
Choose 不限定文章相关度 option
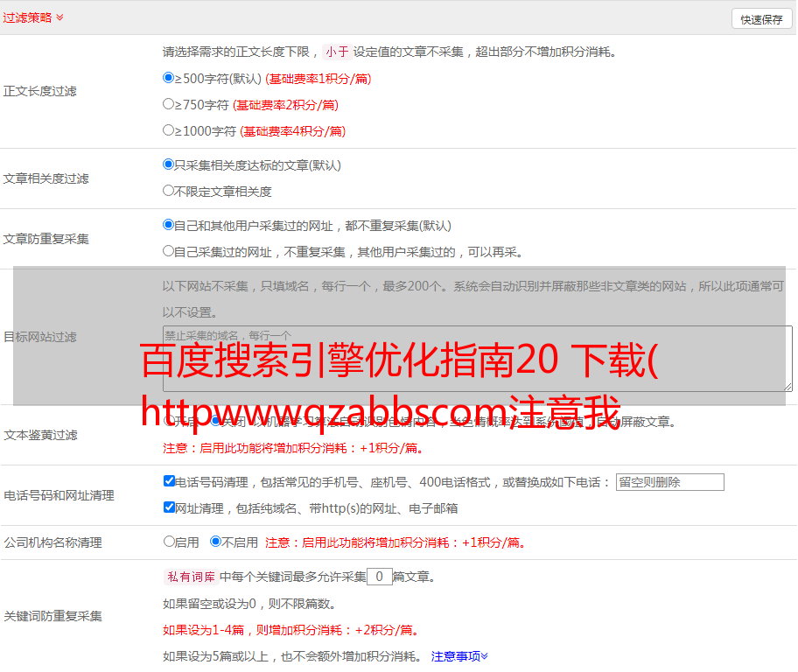[169, 191]
